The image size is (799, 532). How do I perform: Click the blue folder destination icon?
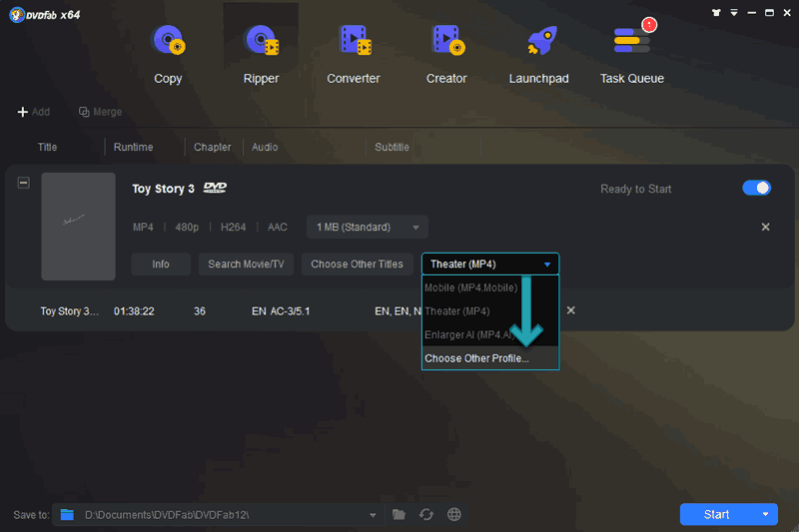67,515
